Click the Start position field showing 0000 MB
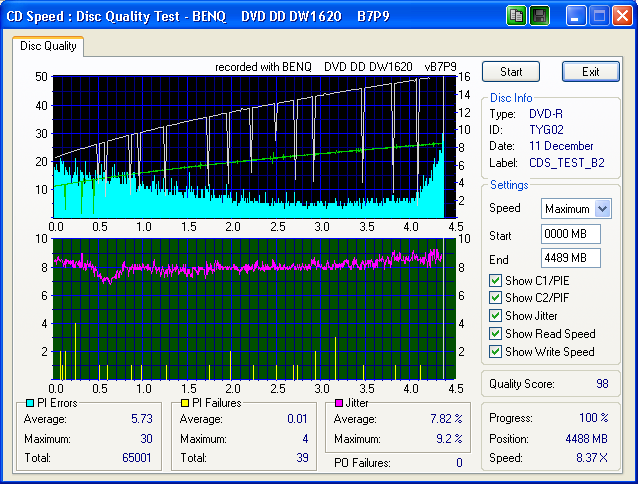638x484 pixels. point(570,235)
